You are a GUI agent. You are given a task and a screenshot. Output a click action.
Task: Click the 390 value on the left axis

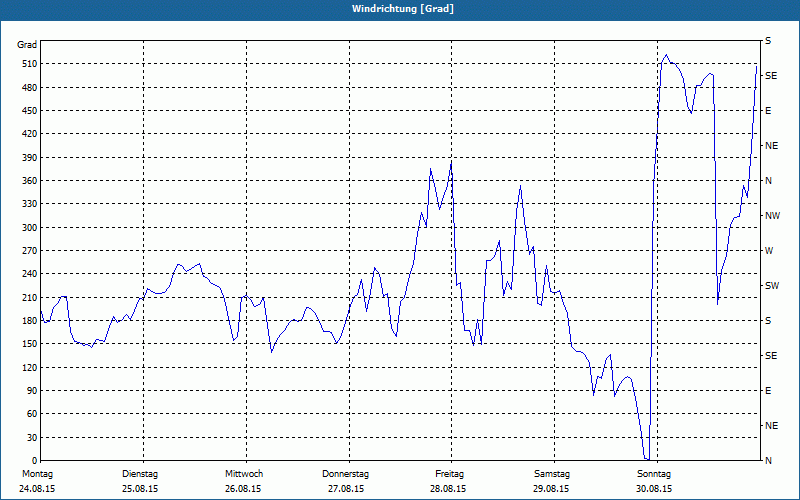pos(30,158)
